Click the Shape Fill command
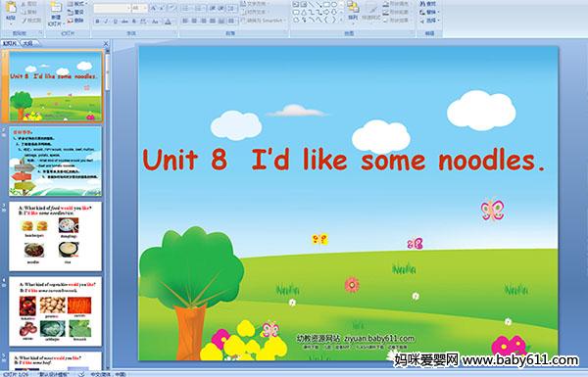This screenshot has width=588, height=377. point(396,4)
